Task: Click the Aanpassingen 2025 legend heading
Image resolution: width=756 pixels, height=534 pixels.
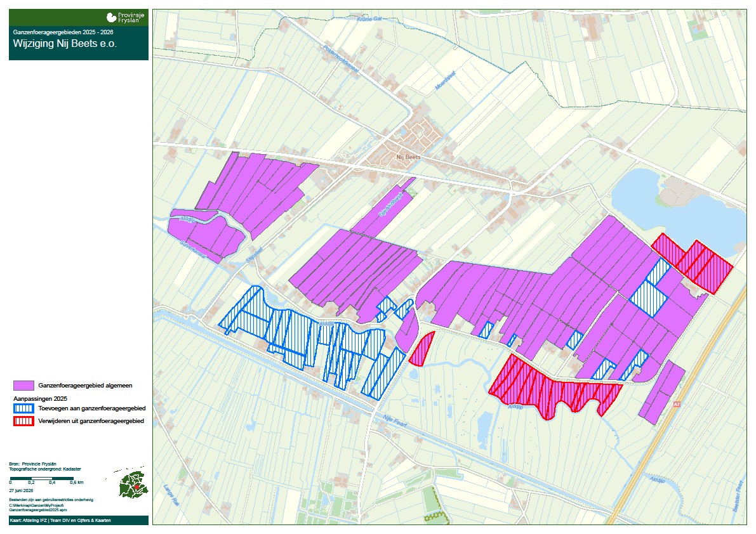Action: coord(40,398)
